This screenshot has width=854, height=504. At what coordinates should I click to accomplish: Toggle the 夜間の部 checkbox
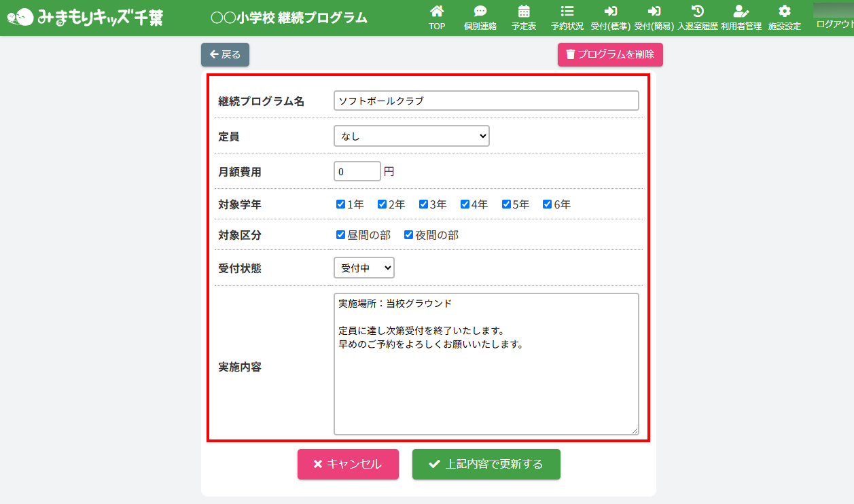click(x=409, y=235)
